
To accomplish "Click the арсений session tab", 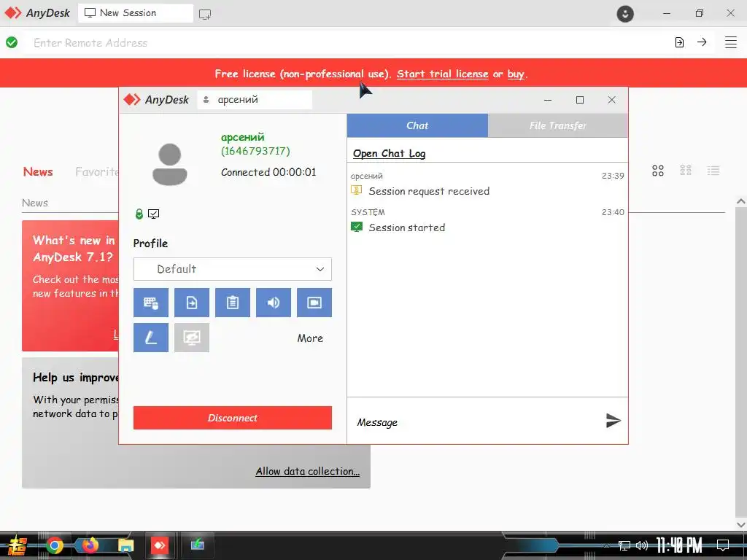I will click(x=255, y=99).
